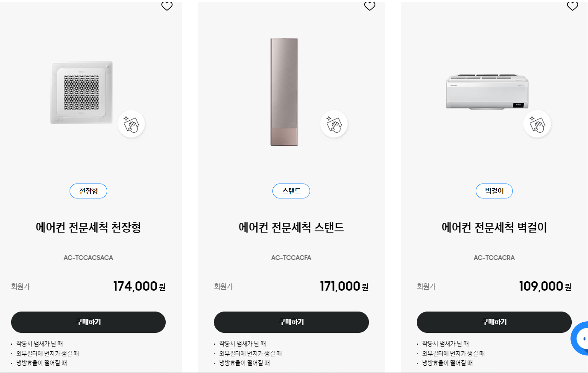Click 구매하기 for 에어컨 전문세척 천장형
Viewport: 588px width, 373px height.
[x=88, y=322]
